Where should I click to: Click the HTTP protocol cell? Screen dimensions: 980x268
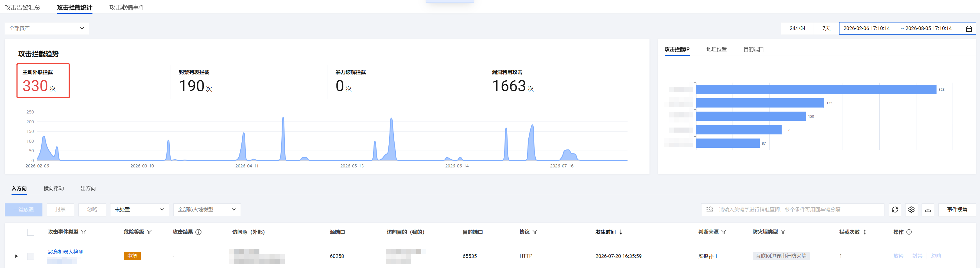[526, 256]
